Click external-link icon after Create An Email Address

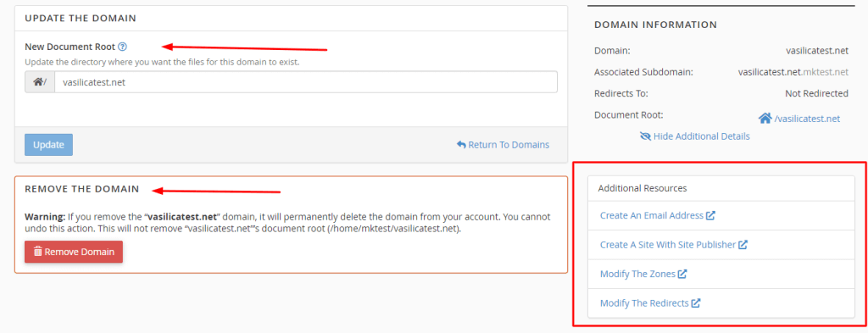tap(711, 215)
